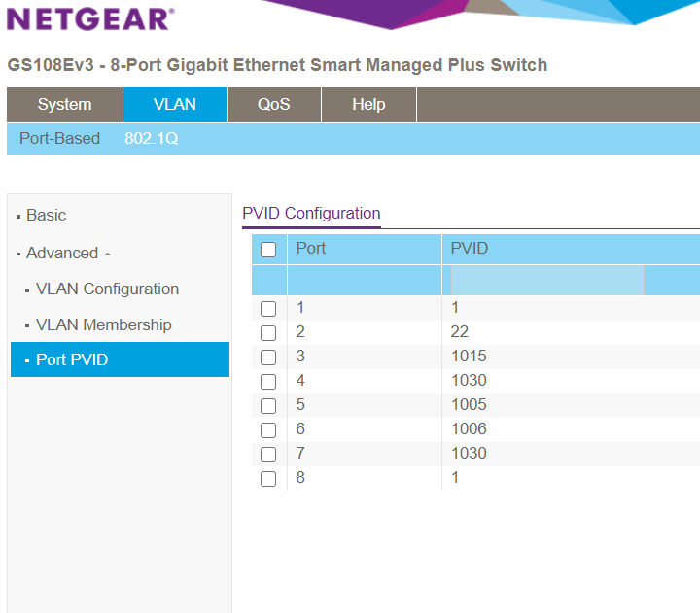Viewport: 700px width, 613px height.
Task: Open VLAN Membership page
Action: [x=104, y=324]
